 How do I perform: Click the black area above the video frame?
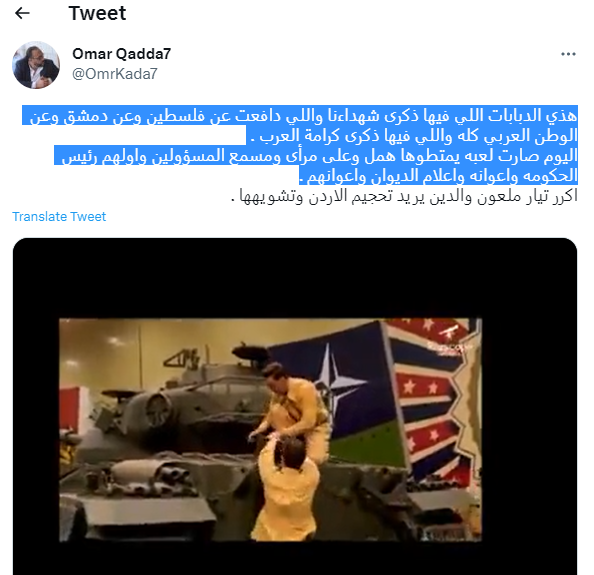(x=295, y=278)
